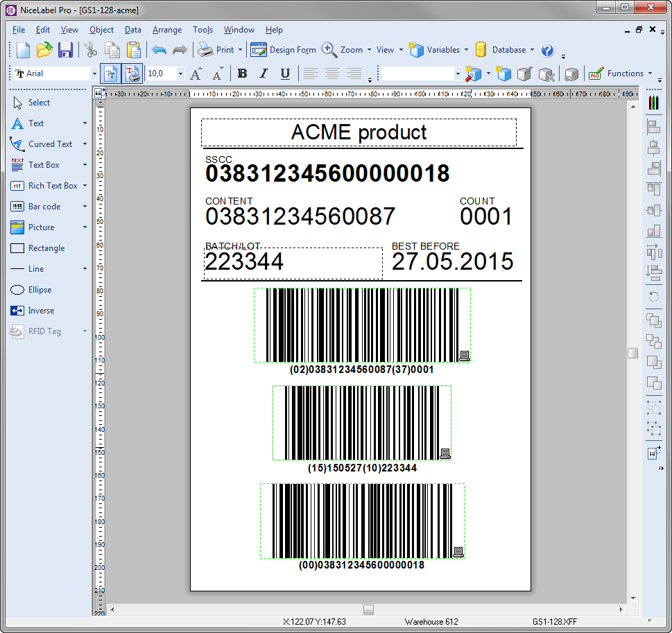
Task: Open the Object menu
Action: pyautogui.click(x=101, y=30)
